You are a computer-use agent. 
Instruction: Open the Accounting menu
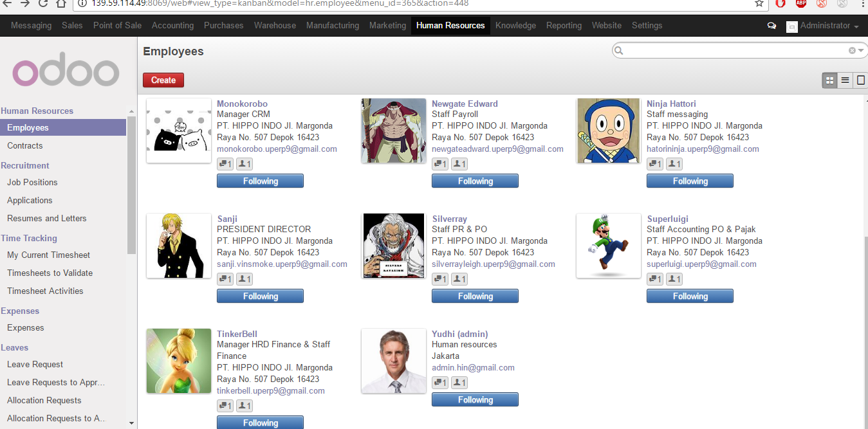(x=172, y=26)
